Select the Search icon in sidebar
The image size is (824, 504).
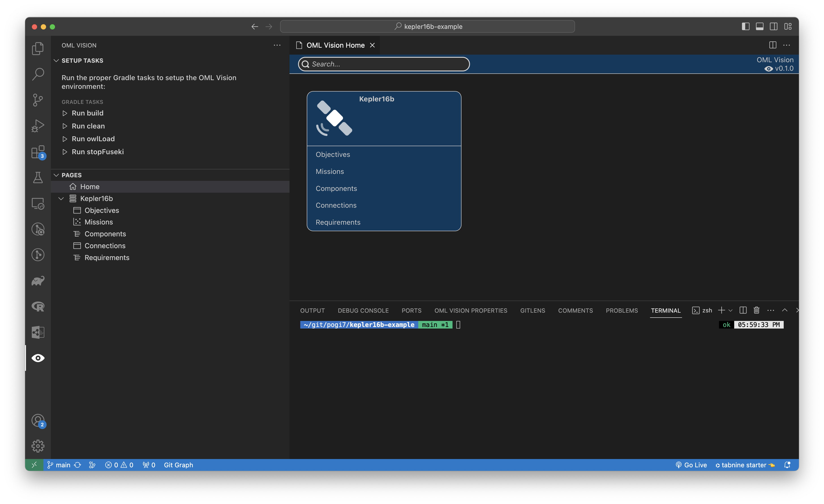tap(38, 73)
